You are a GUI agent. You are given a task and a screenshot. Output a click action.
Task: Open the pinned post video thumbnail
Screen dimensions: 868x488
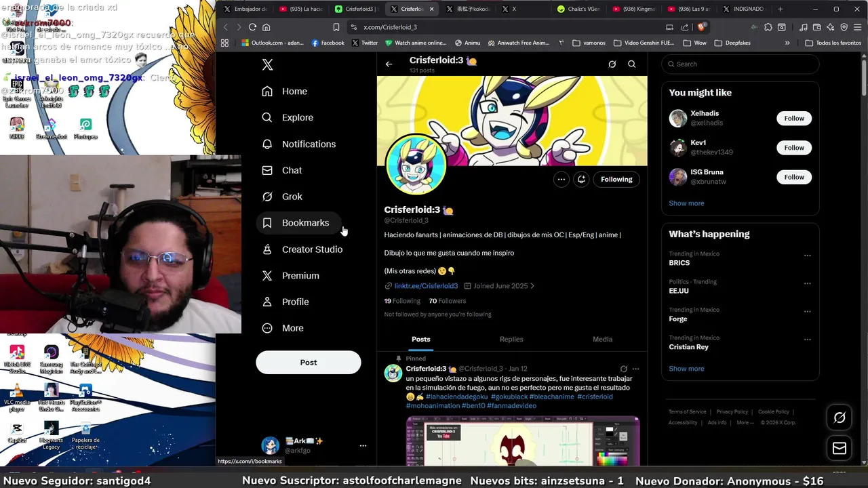tap(523, 441)
